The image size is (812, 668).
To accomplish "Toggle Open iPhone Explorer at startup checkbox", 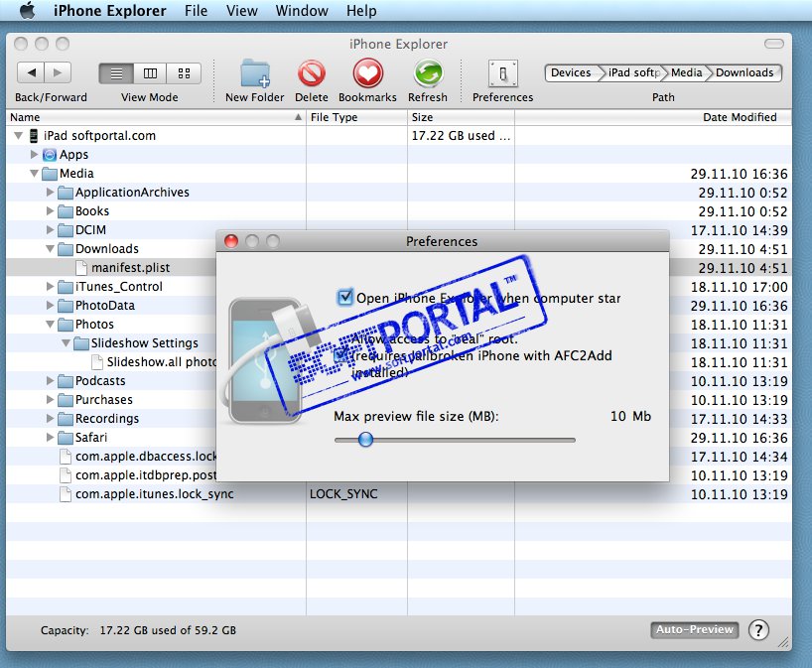I will pos(344,297).
